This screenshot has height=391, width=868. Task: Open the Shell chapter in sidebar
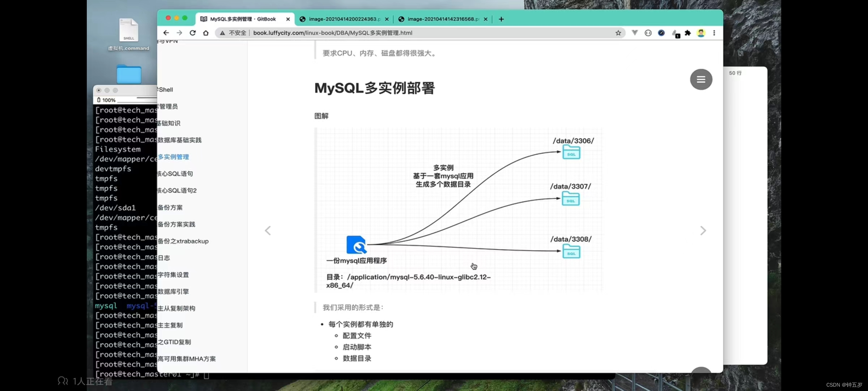point(166,89)
